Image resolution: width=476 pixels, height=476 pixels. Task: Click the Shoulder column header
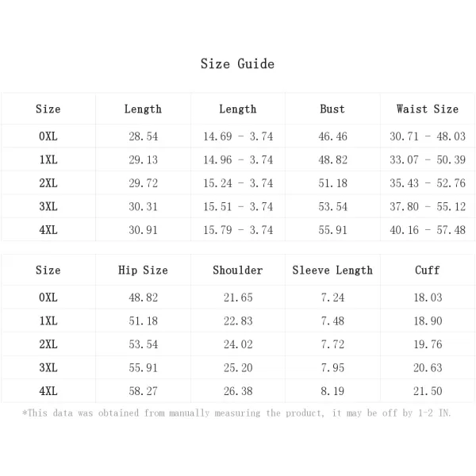238,270
